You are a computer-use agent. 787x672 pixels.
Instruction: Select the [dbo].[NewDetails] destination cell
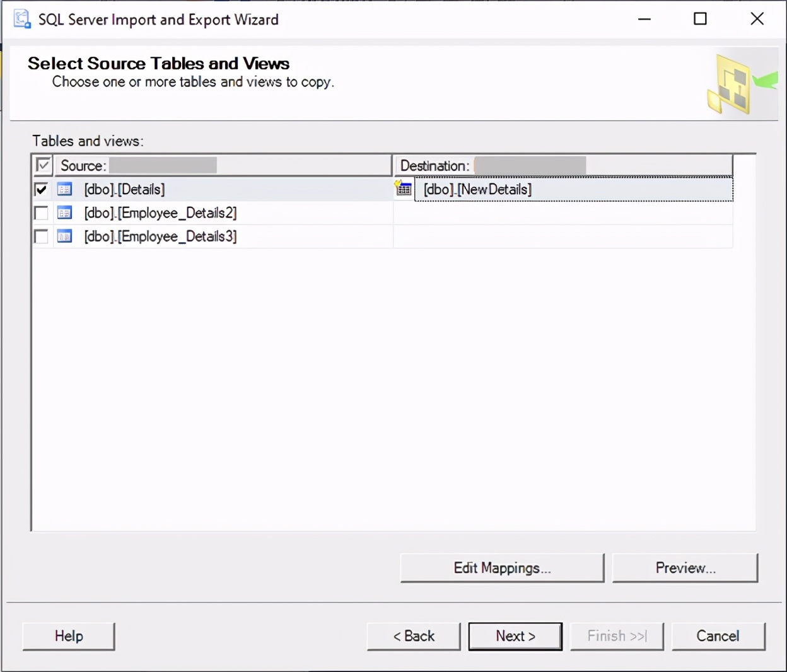point(573,189)
